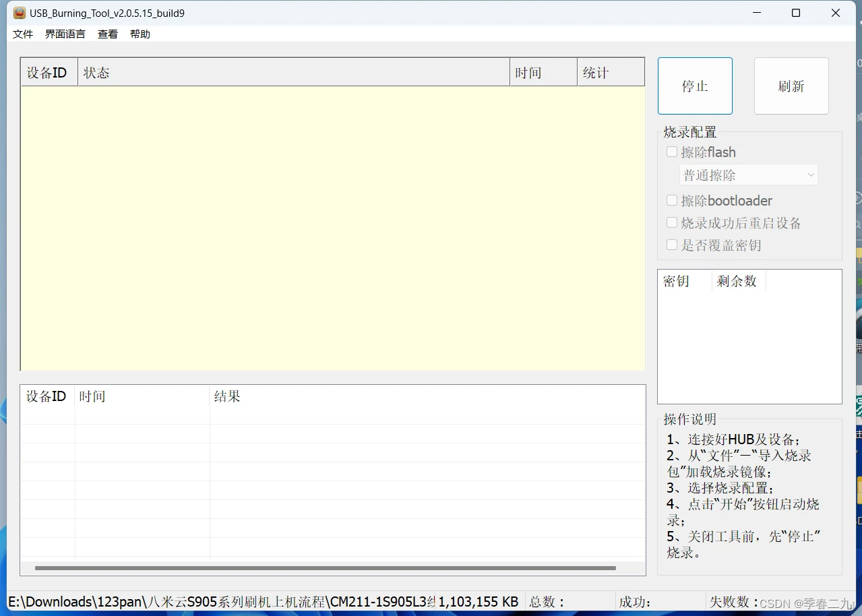Click the 时间 column header in upper table
862x616 pixels.
[543, 73]
